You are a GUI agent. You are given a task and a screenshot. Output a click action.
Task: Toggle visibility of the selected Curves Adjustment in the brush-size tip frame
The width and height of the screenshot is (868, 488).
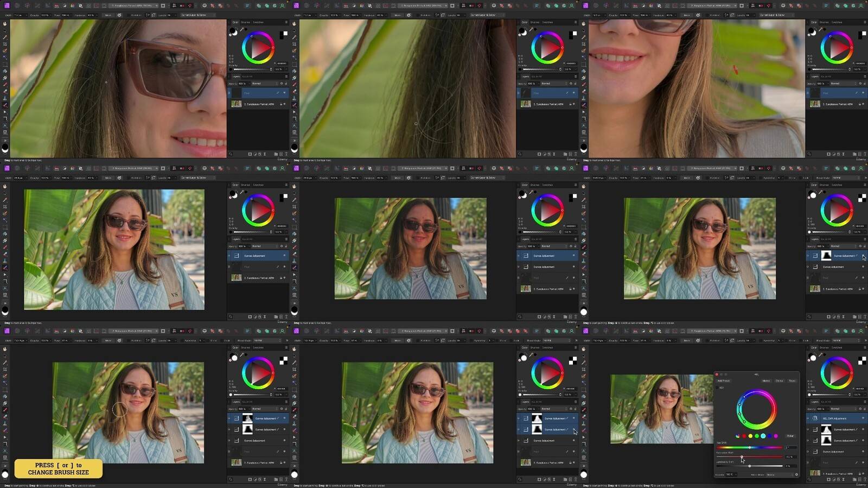click(284, 418)
